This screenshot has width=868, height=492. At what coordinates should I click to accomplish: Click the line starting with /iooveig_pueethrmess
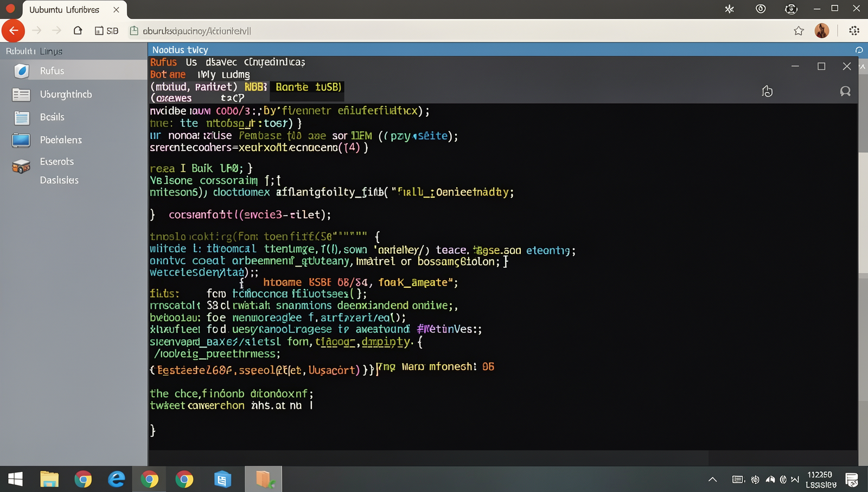pyautogui.click(x=217, y=354)
